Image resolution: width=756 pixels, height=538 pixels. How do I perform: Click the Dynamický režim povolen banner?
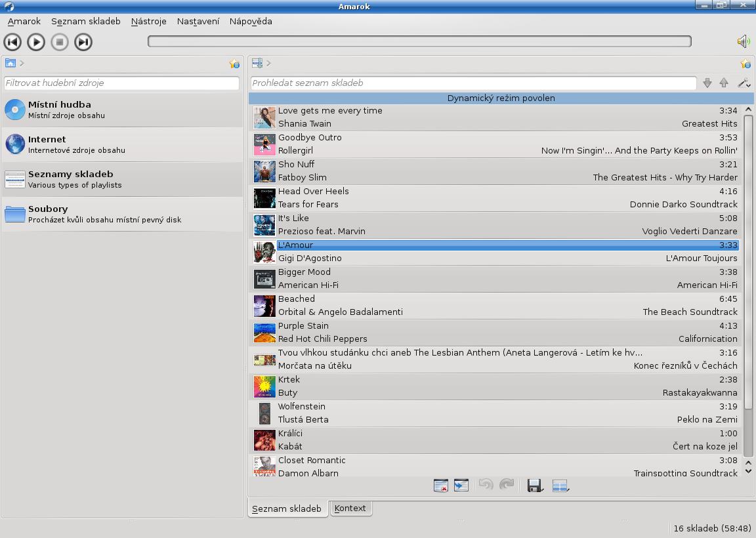[501, 98]
